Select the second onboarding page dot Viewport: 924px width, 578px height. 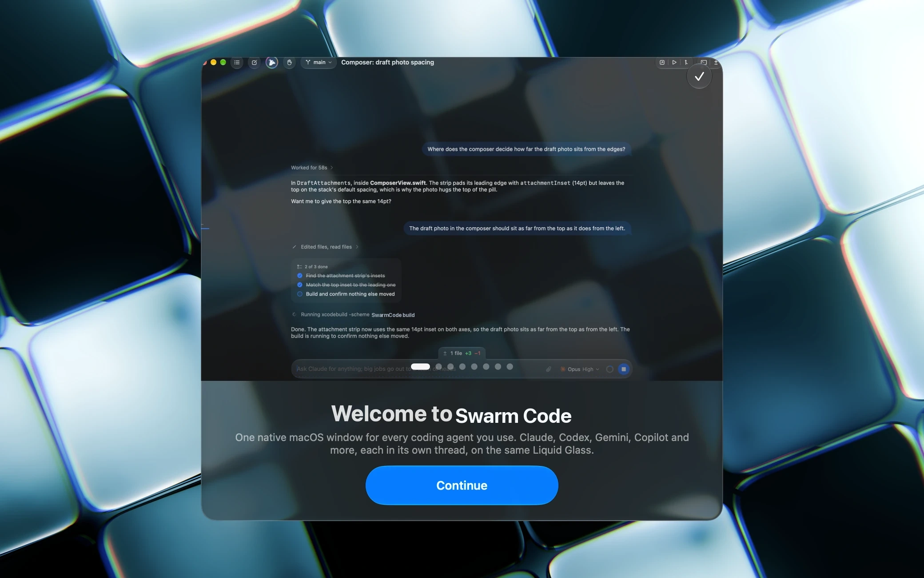click(439, 366)
